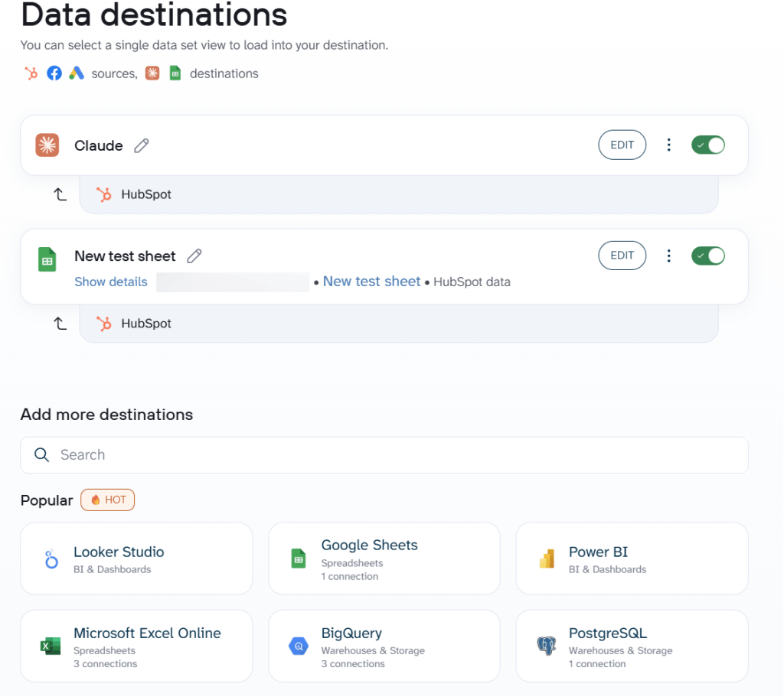Turn off the New test sheet toggle

tap(708, 256)
